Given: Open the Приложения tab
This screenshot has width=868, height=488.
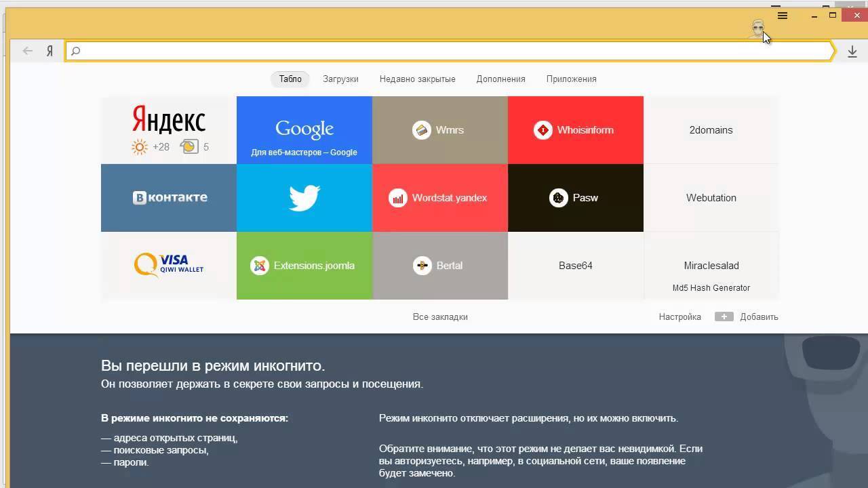Looking at the screenshot, I should pyautogui.click(x=572, y=79).
